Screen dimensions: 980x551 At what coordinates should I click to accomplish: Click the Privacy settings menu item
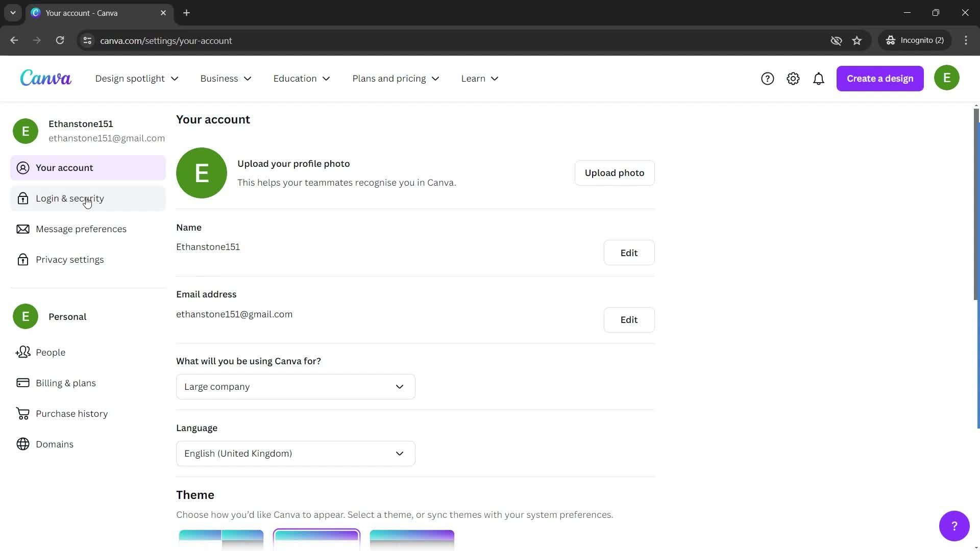70,259
